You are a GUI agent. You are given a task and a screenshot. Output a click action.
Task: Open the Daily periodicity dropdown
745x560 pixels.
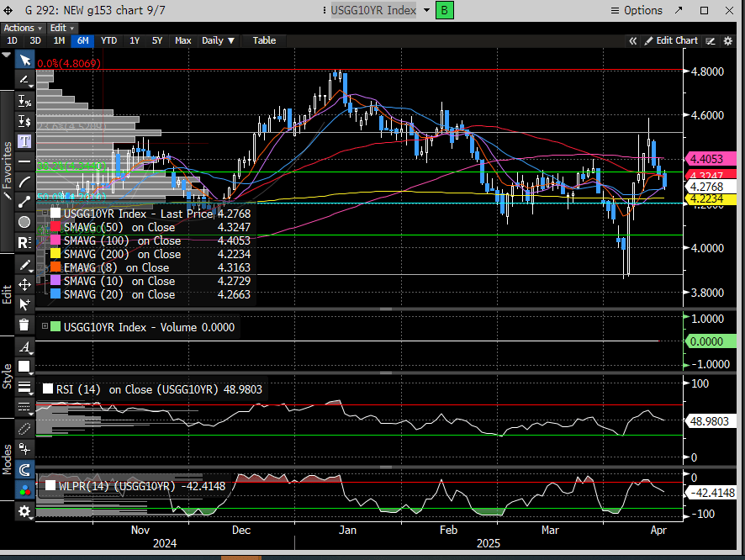click(x=219, y=40)
